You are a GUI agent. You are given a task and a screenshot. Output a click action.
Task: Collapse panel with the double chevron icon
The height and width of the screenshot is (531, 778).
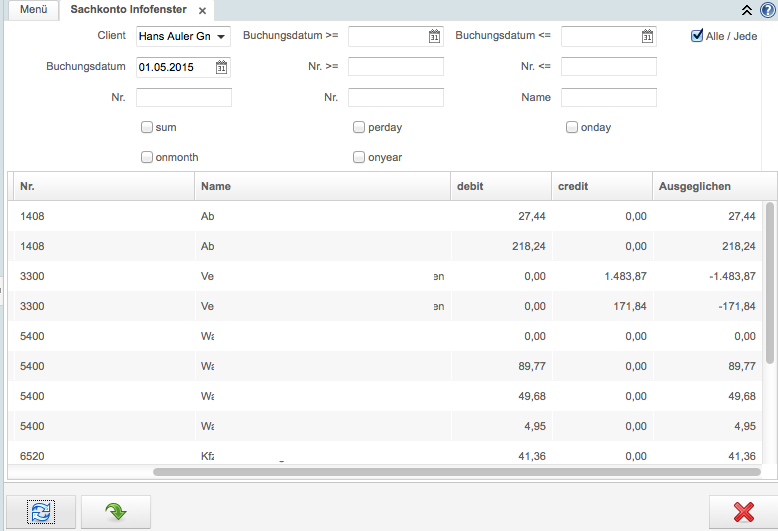(x=746, y=10)
